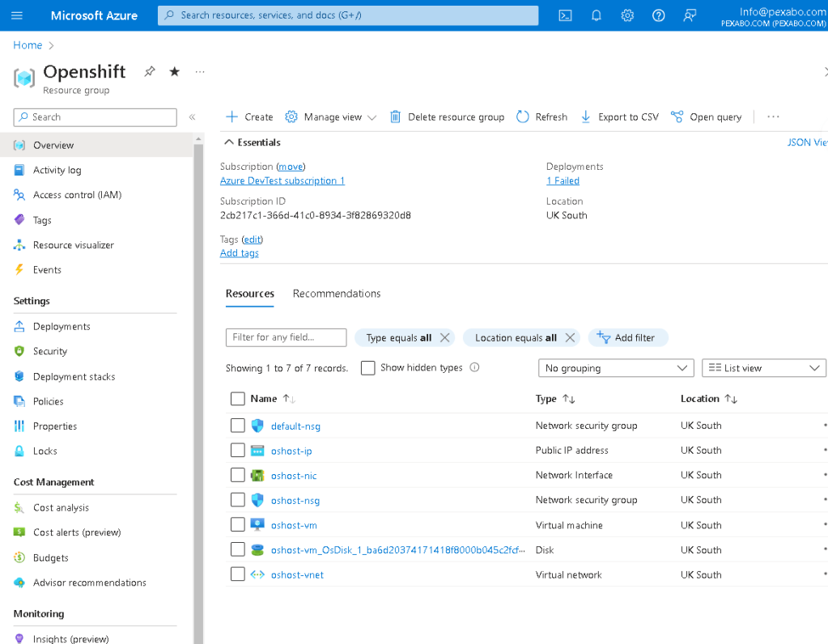The width and height of the screenshot is (828, 644).
Task: Export resources to CSV
Action: pyautogui.click(x=620, y=117)
